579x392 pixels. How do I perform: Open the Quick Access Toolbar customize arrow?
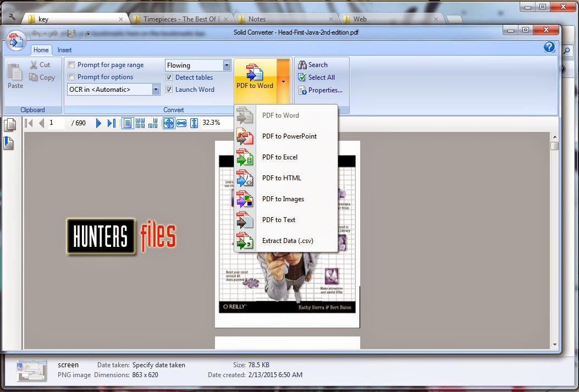pos(88,34)
